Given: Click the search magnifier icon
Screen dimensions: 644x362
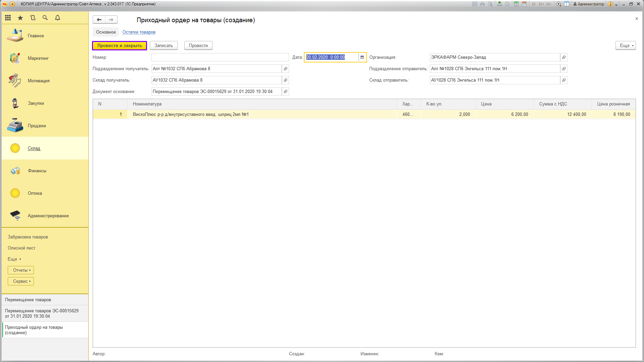Looking at the screenshot, I should (45, 18).
